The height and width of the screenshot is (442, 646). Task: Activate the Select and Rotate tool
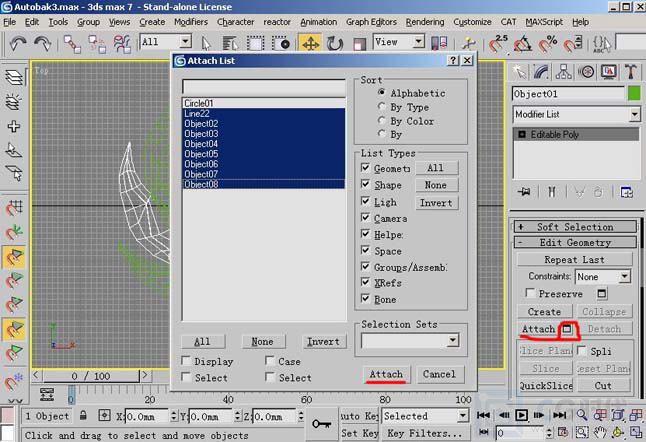[334, 43]
